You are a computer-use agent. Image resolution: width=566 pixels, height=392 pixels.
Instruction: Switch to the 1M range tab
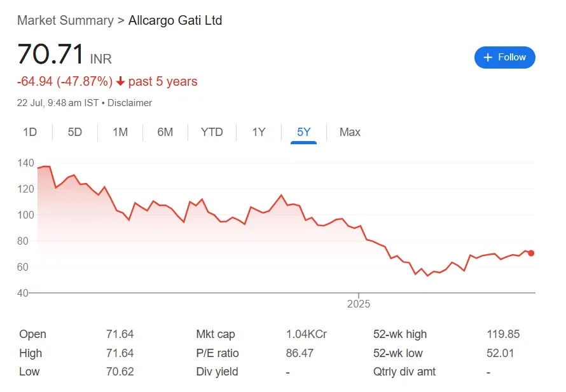(x=120, y=132)
